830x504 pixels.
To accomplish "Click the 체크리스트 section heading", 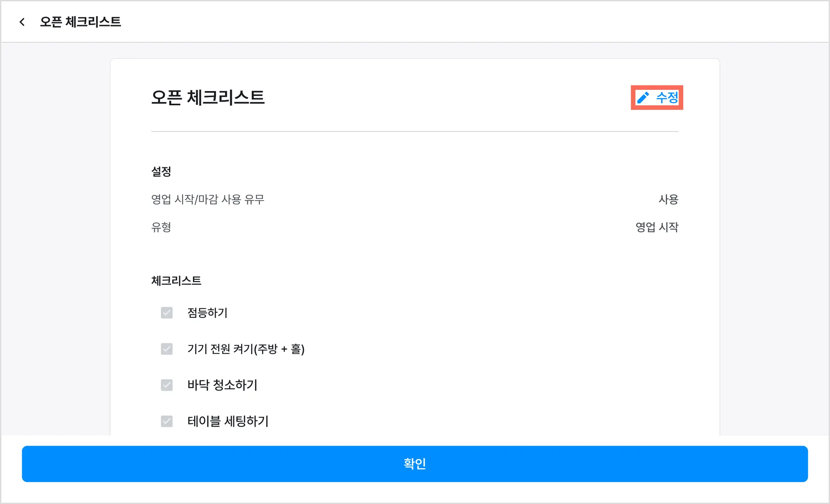I will point(176,281).
